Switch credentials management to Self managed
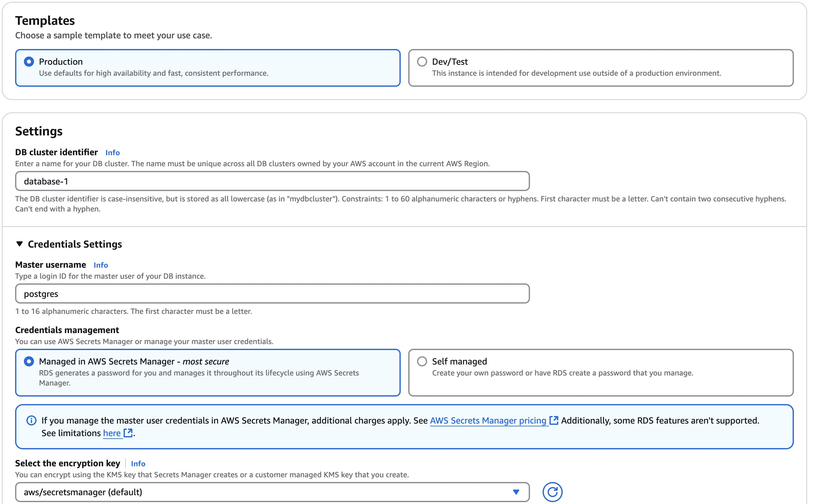Viewport: 814px width, 504px height. coord(422,361)
